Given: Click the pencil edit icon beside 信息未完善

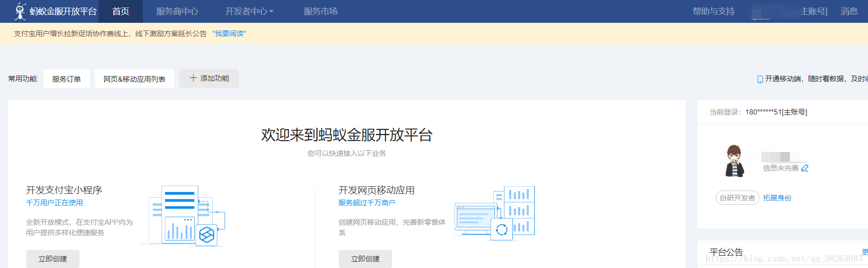Looking at the screenshot, I should (x=805, y=168).
